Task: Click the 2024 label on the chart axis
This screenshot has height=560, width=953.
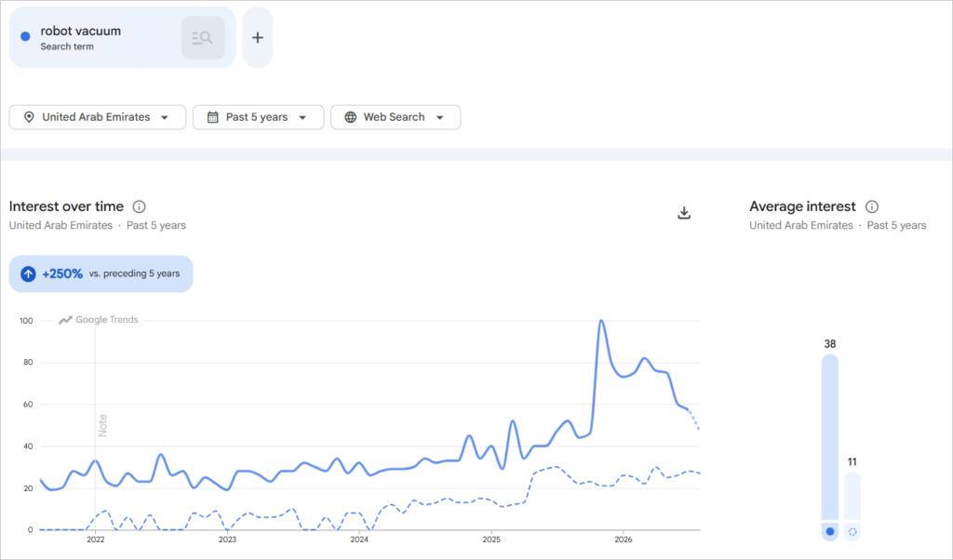Action: [x=359, y=540]
